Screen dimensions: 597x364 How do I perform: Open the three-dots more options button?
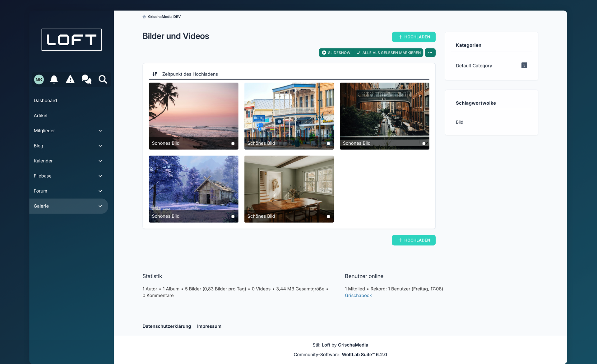tap(430, 53)
